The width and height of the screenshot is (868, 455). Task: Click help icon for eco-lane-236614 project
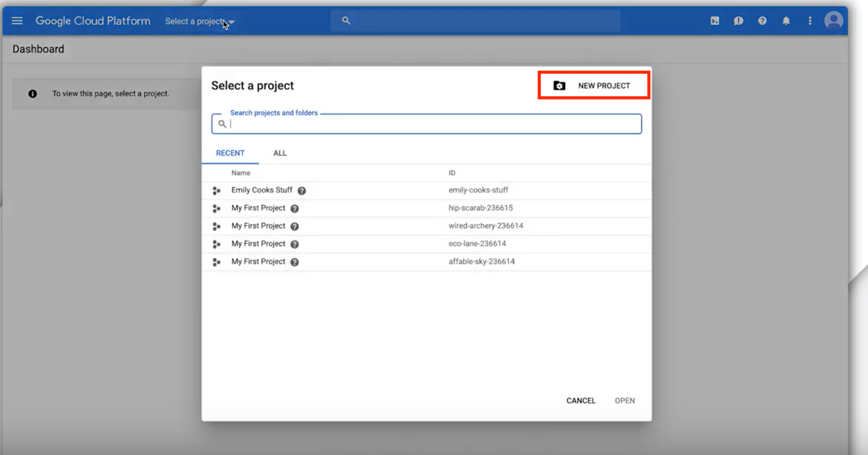pyautogui.click(x=294, y=244)
